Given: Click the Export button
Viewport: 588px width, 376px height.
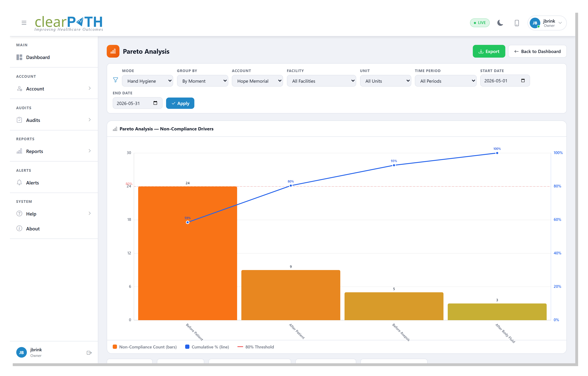Looking at the screenshot, I should coord(489,51).
